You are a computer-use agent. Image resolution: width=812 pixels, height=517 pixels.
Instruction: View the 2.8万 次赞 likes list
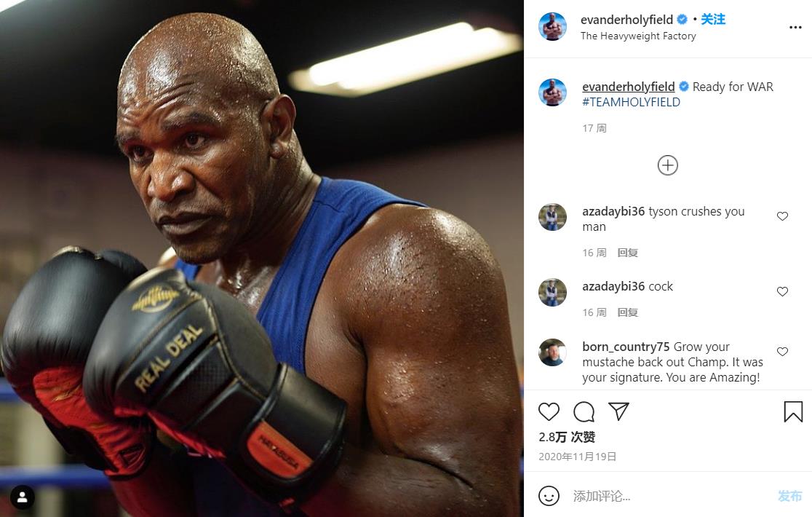click(x=567, y=437)
